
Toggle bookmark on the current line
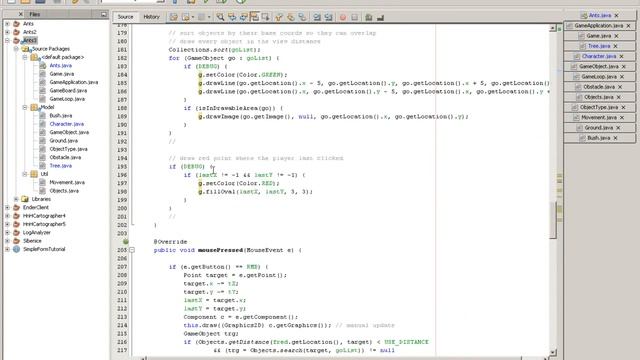[302, 17]
